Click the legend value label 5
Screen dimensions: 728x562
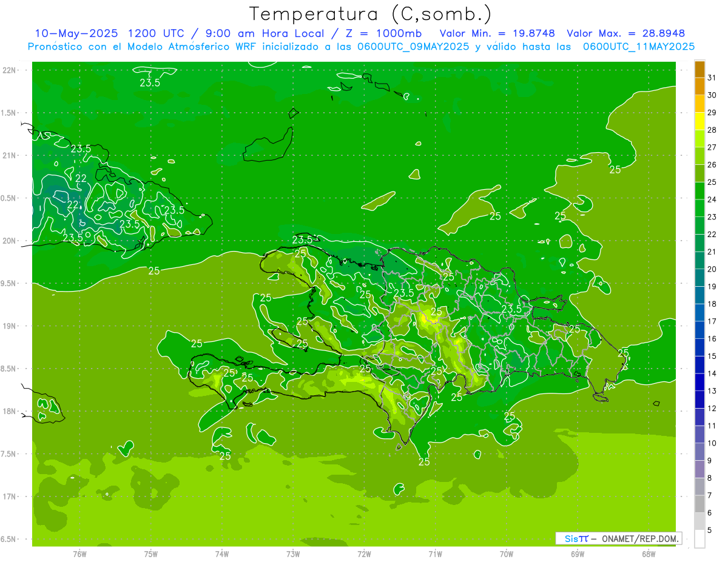710,530
